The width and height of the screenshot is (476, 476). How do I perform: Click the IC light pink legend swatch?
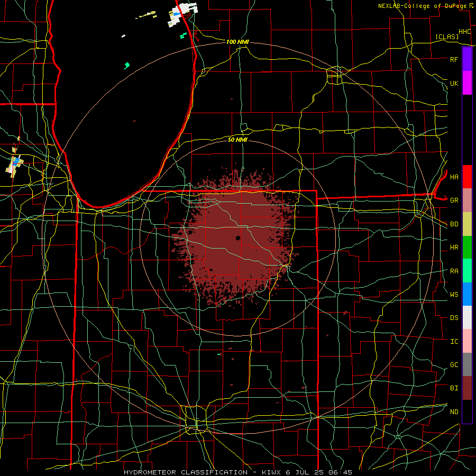[467, 341]
